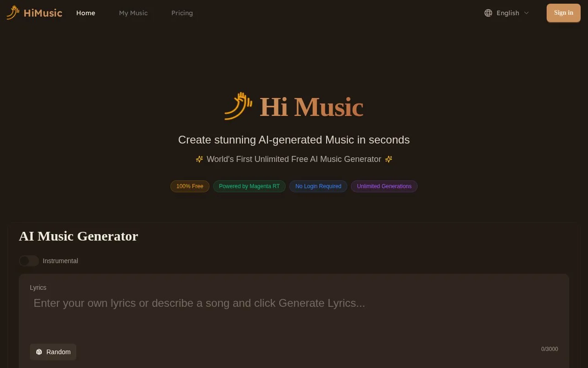Screen dimensions: 588x368
Task: Click the HiMusic logo icon in navbar
Action: pos(13,12)
